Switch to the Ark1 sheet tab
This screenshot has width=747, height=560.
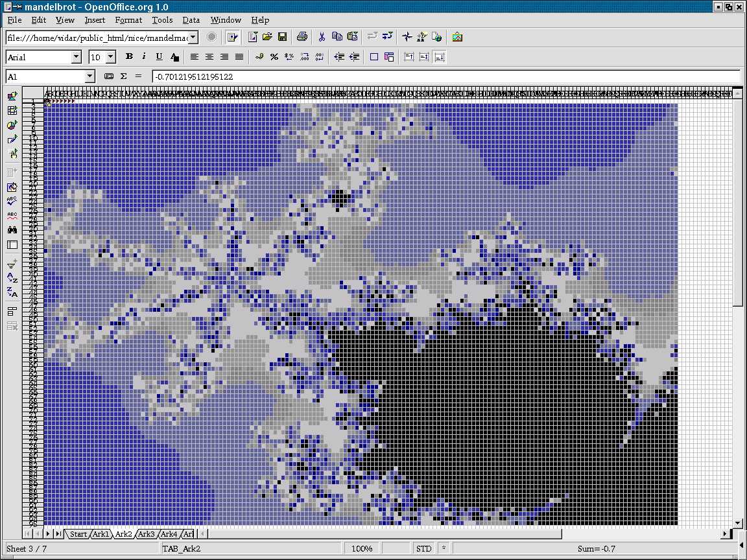pos(101,534)
